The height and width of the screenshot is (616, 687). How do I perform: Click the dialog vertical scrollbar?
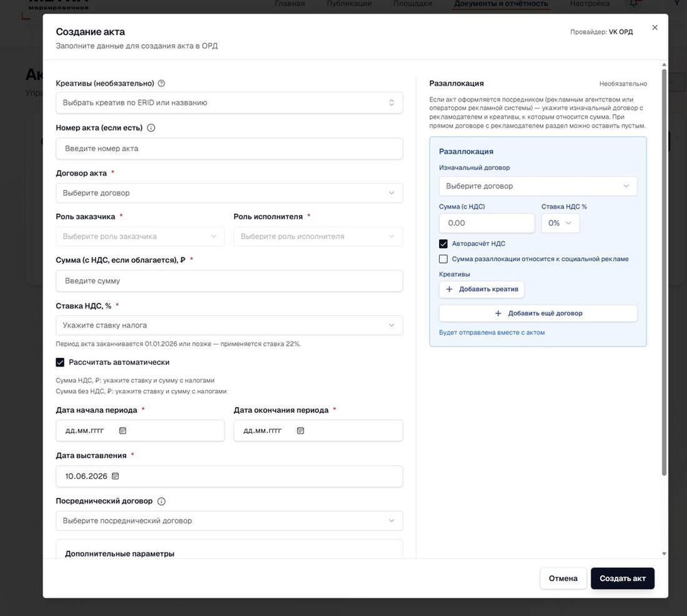(665, 272)
